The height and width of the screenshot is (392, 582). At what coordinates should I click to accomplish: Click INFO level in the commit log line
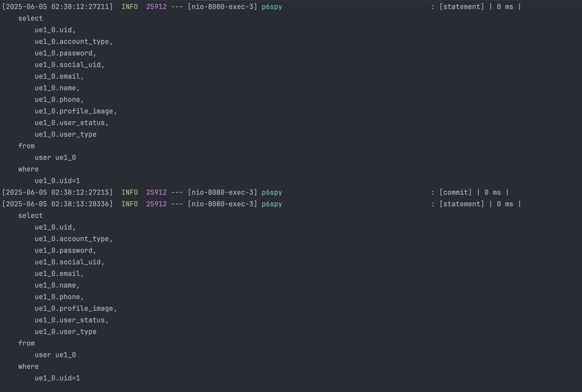pyautogui.click(x=130, y=193)
